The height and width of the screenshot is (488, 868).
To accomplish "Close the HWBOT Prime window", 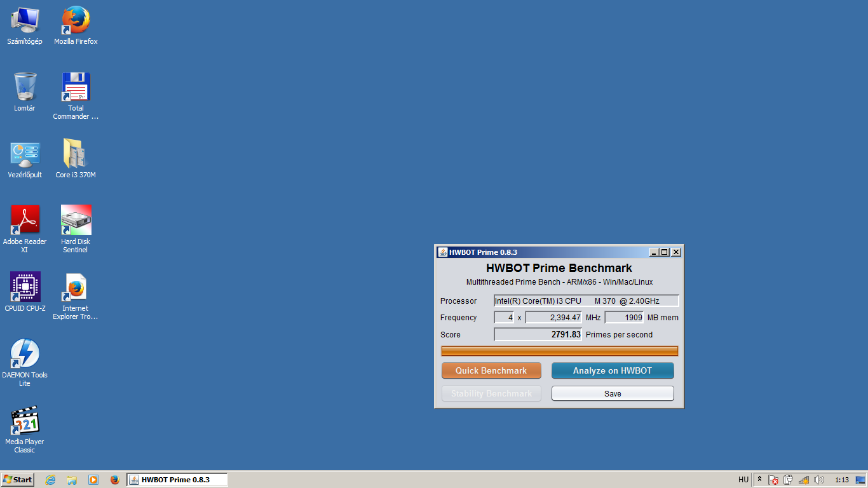I will [x=676, y=252].
